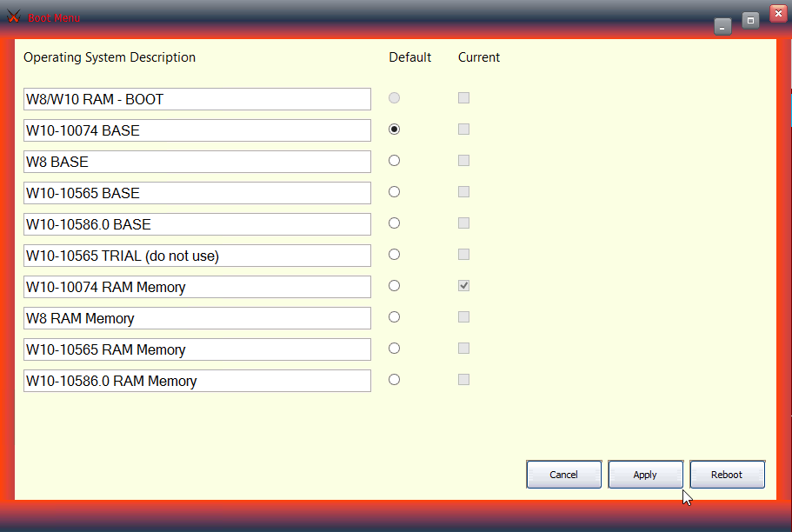792x532 pixels.
Task: Select Default radio for W10-10074 BASE
Action: (x=394, y=130)
